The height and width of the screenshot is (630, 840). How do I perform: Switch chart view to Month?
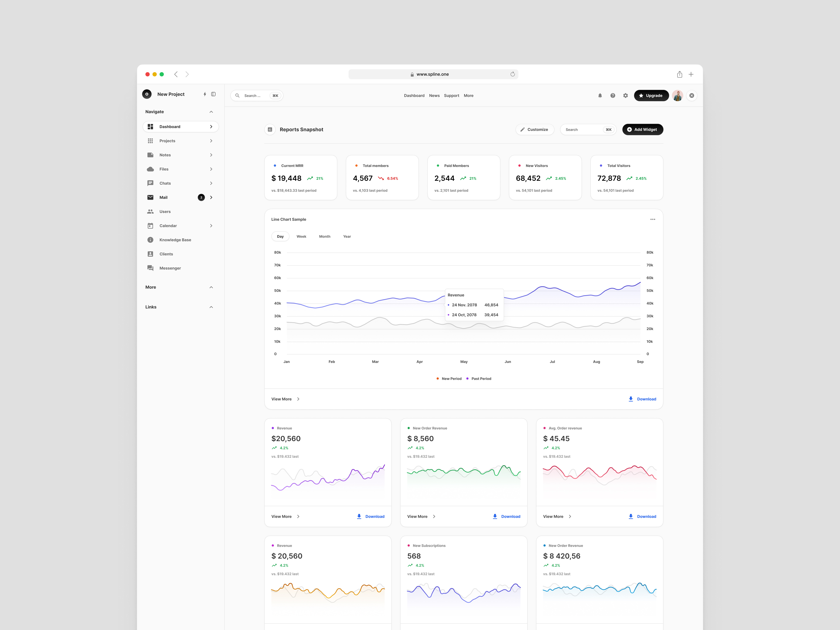tap(325, 236)
